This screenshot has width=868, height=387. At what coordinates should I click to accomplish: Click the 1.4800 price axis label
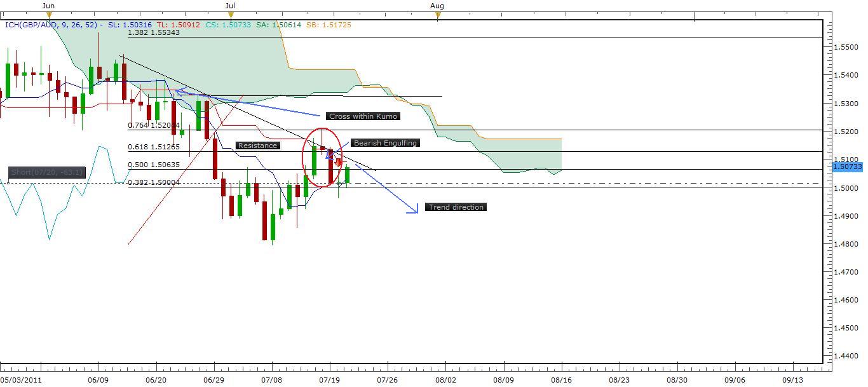(845, 244)
